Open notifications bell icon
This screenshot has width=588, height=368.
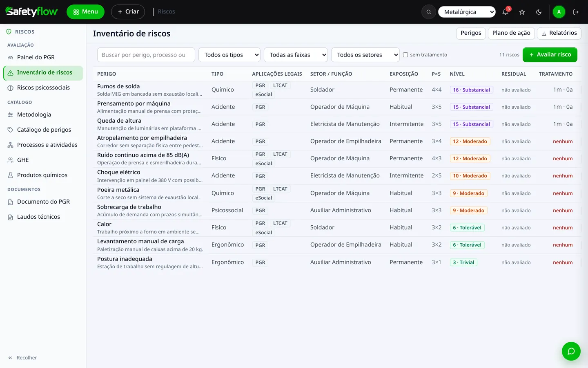point(505,12)
